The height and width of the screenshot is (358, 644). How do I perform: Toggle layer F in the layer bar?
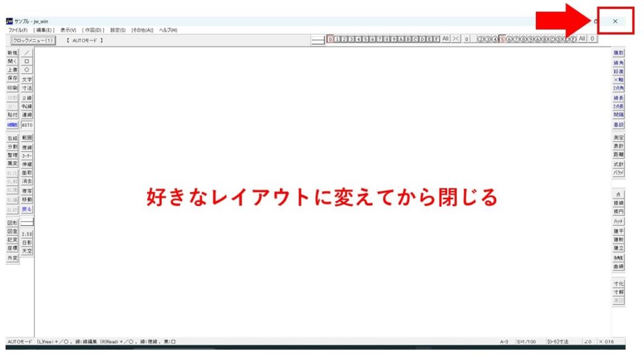pos(436,39)
